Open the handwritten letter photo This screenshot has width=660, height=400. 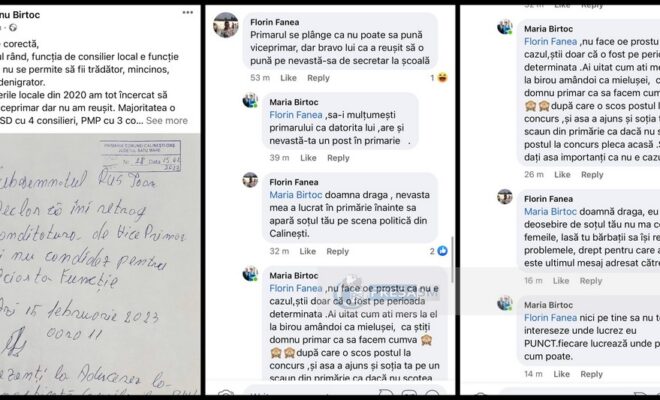point(100,264)
